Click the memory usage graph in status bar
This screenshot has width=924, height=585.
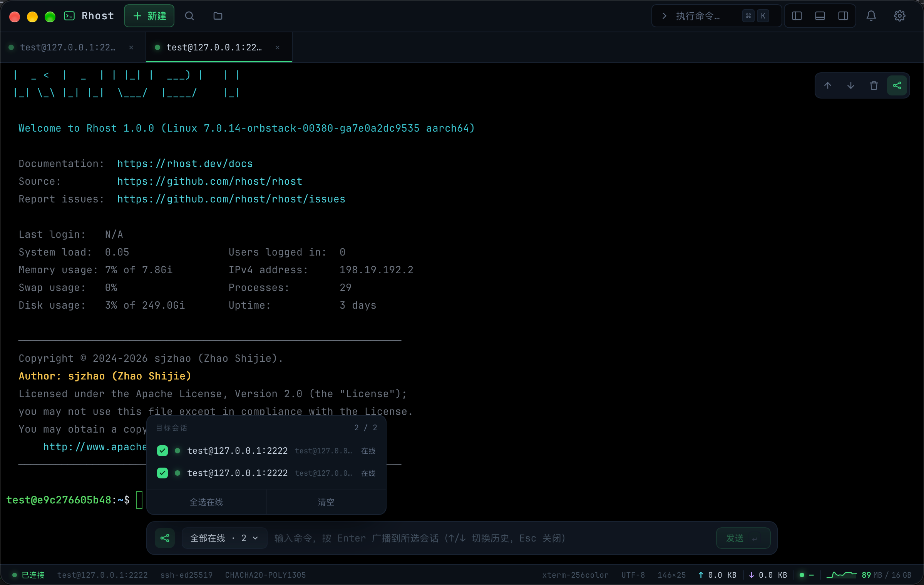click(841, 575)
